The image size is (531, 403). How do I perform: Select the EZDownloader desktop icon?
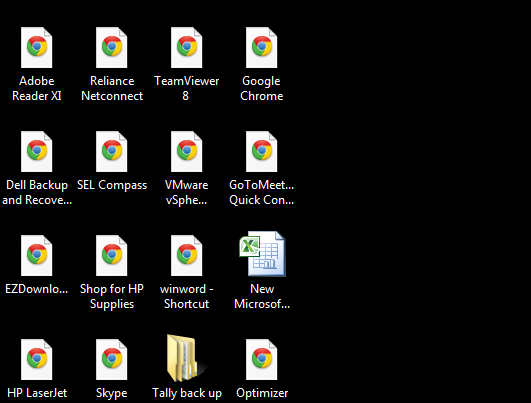[x=37, y=255]
